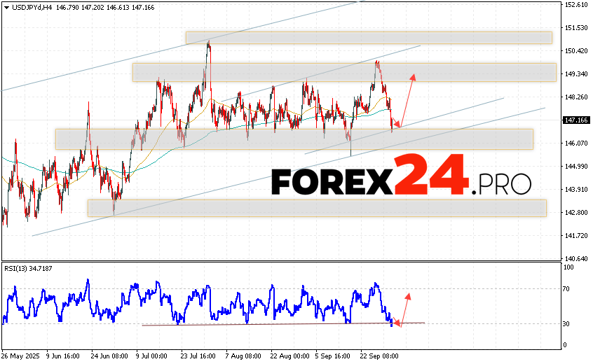
Task: Click the RSI 30 level label
Action: (x=566, y=323)
